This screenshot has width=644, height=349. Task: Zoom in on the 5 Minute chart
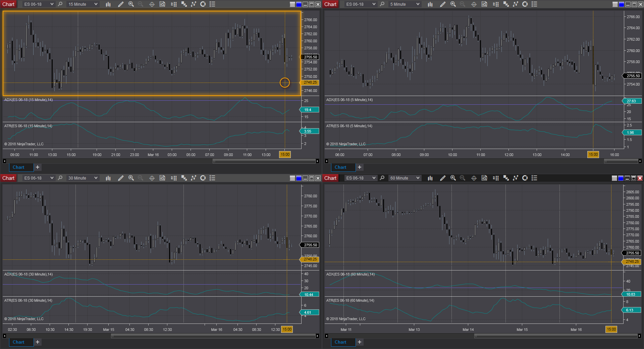tap(453, 4)
